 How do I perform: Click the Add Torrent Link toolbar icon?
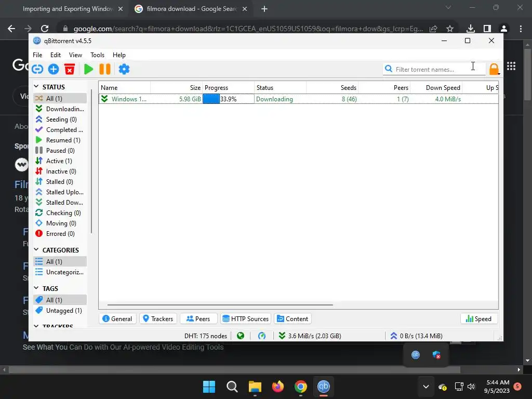pyautogui.click(x=37, y=69)
